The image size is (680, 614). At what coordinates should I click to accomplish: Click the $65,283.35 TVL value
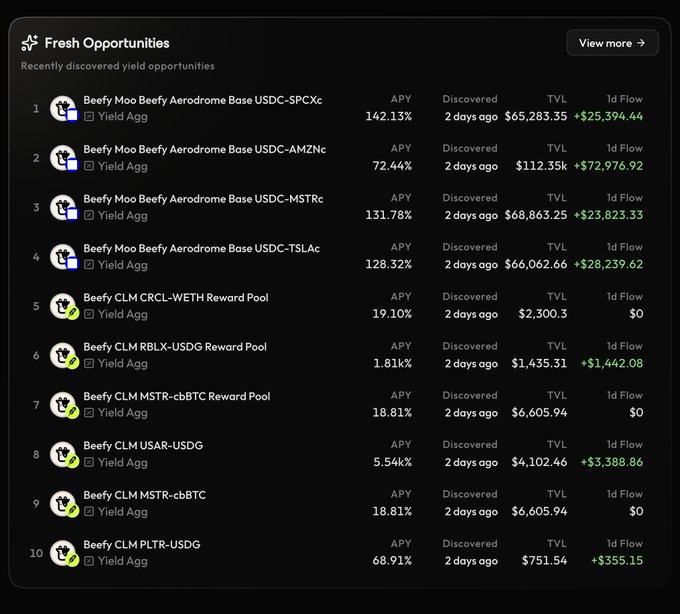pos(536,117)
